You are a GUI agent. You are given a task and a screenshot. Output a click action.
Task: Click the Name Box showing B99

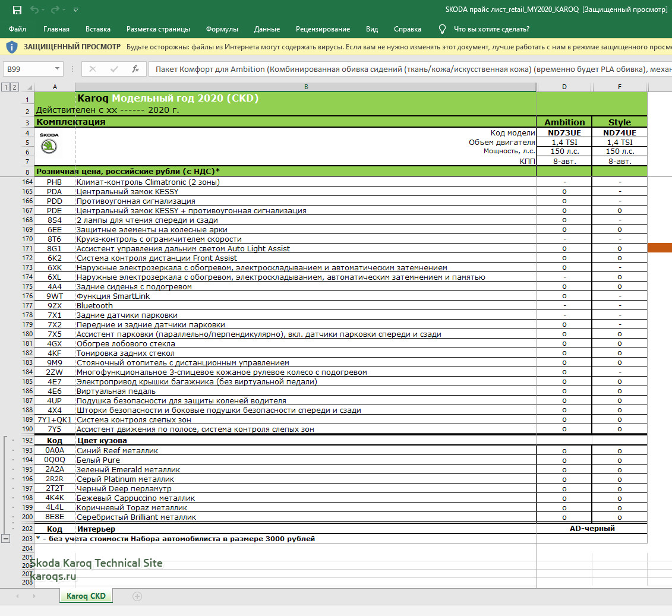pos(28,69)
